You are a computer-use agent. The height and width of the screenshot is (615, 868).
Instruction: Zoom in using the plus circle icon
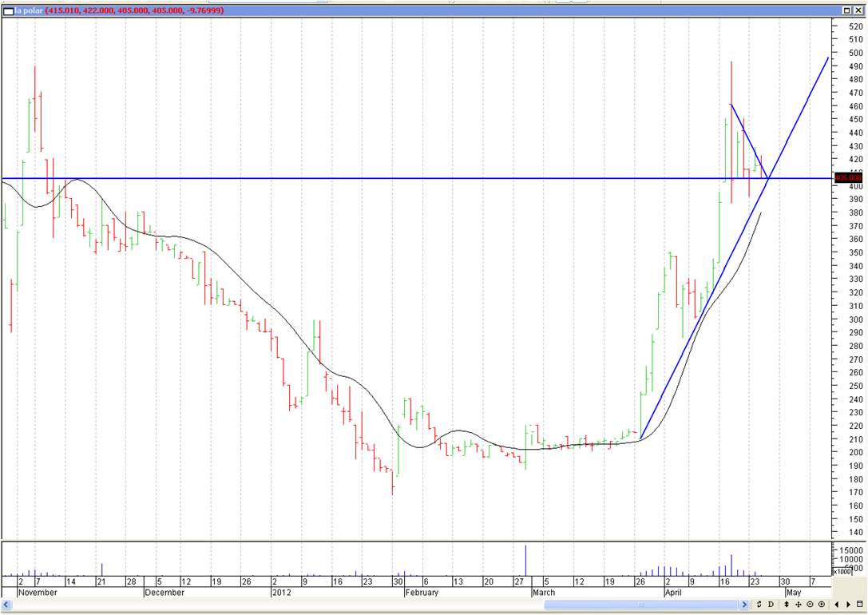(822, 605)
